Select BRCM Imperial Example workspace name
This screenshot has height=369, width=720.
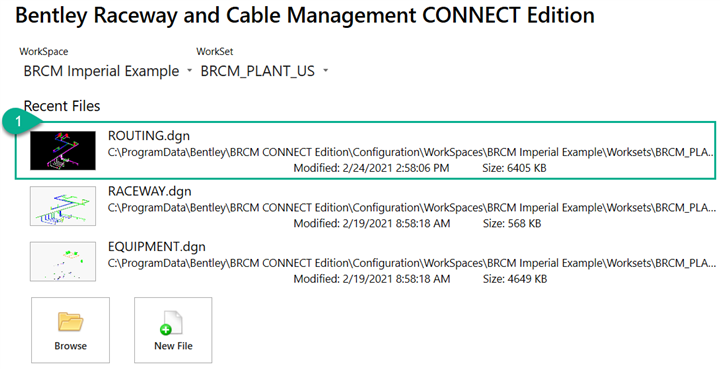tap(101, 71)
